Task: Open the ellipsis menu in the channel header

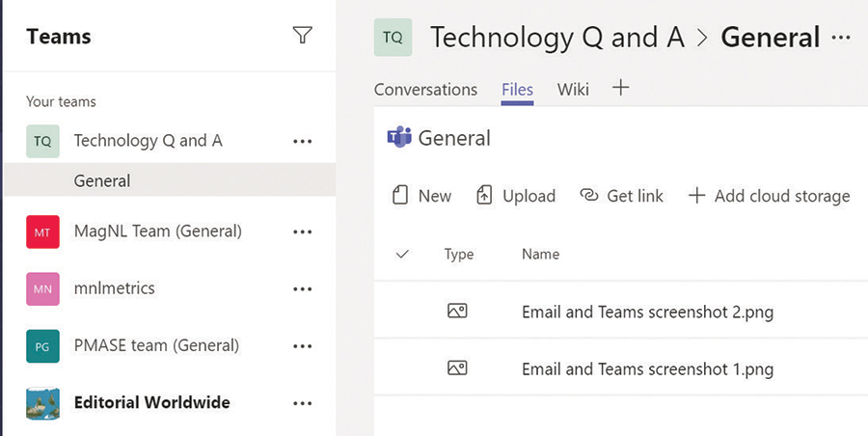Action: tap(841, 38)
